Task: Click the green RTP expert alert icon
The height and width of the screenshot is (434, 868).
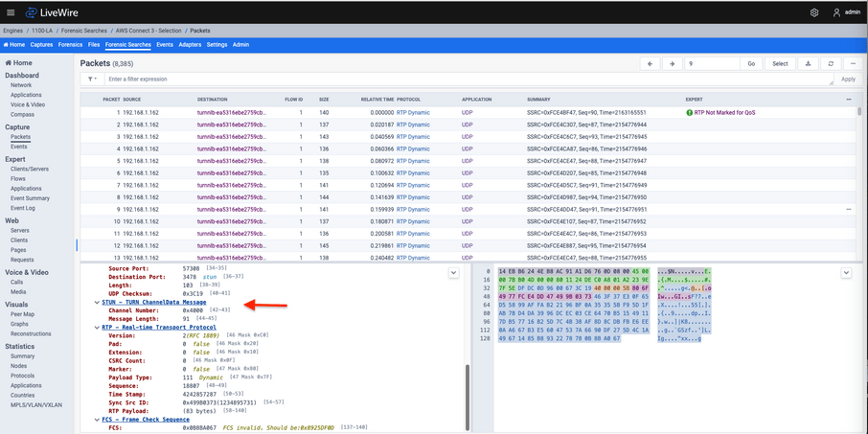Action: [x=689, y=112]
